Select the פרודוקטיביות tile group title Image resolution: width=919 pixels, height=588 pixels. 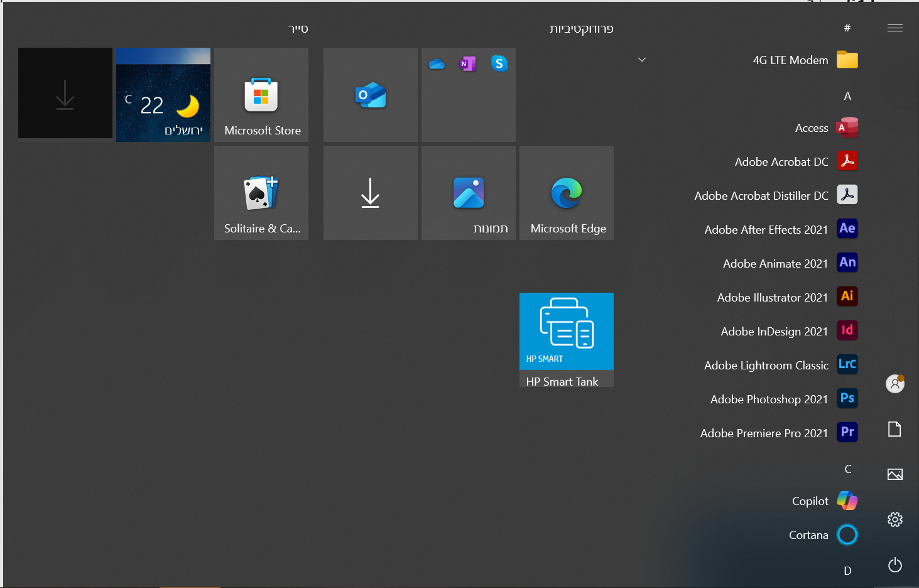[x=582, y=29]
